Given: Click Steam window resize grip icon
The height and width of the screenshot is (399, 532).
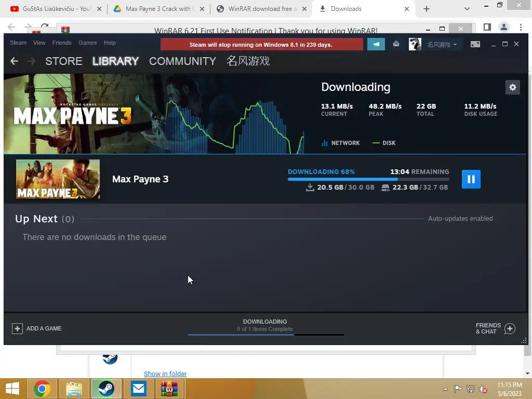Looking at the screenshot, I should tap(524, 341).
